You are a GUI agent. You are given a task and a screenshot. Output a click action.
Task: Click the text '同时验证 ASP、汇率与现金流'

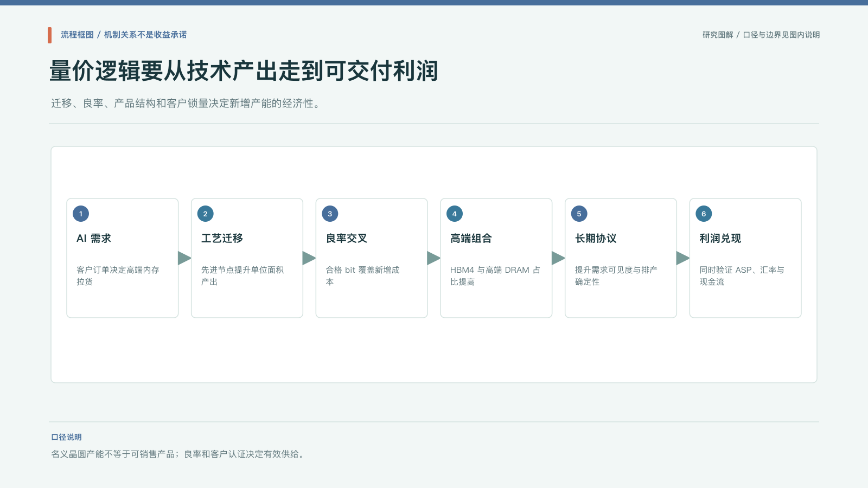pos(742,275)
